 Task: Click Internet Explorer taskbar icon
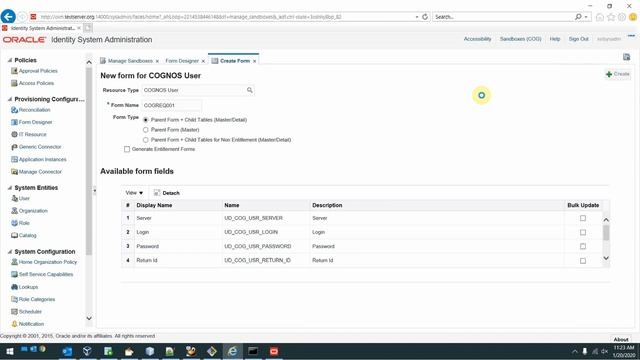click(x=232, y=351)
